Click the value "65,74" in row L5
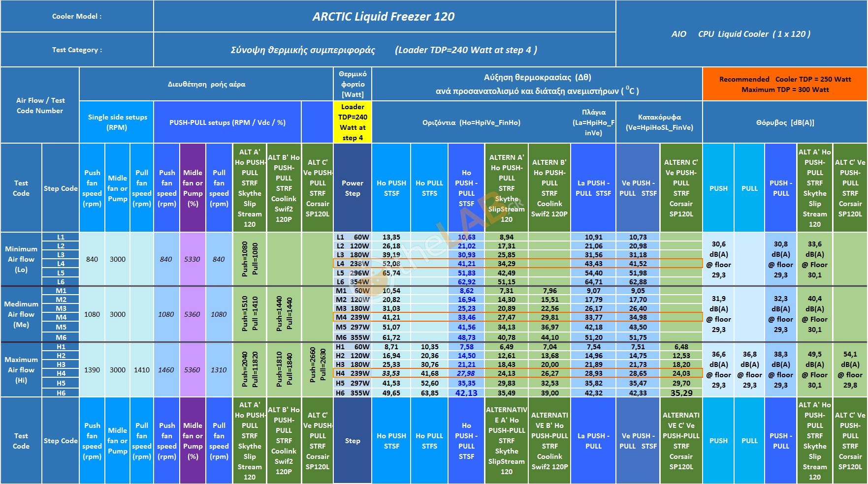868x484 pixels. 391,273
